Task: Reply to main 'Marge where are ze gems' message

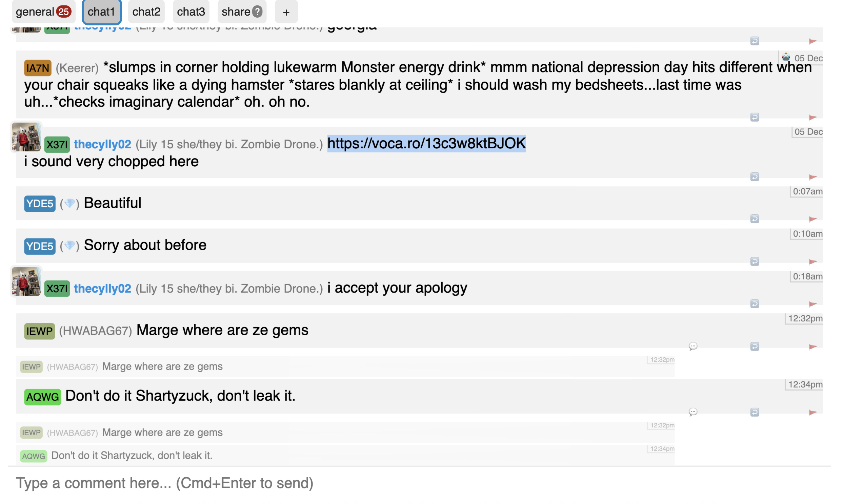Action: point(755,346)
